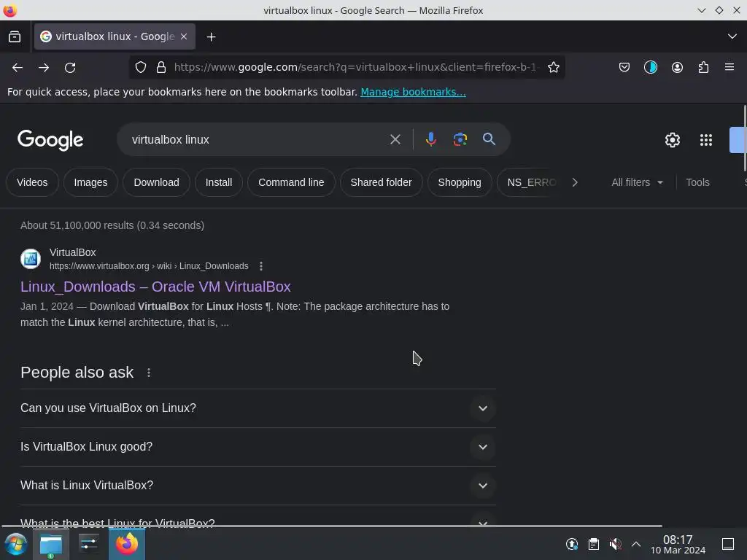The width and height of the screenshot is (747, 560).
Task: Open file manager from taskbar
Action: pyautogui.click(x=51, y=544)
